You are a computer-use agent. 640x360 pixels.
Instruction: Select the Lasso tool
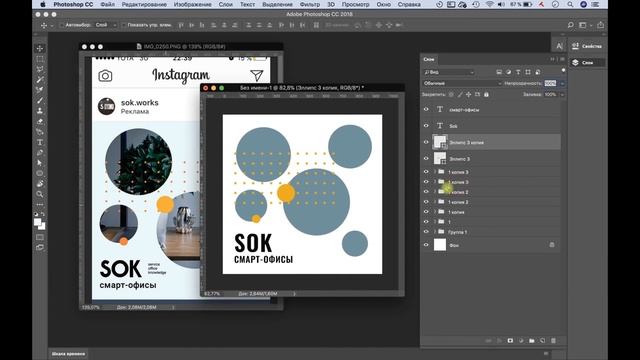coord(40,69)
